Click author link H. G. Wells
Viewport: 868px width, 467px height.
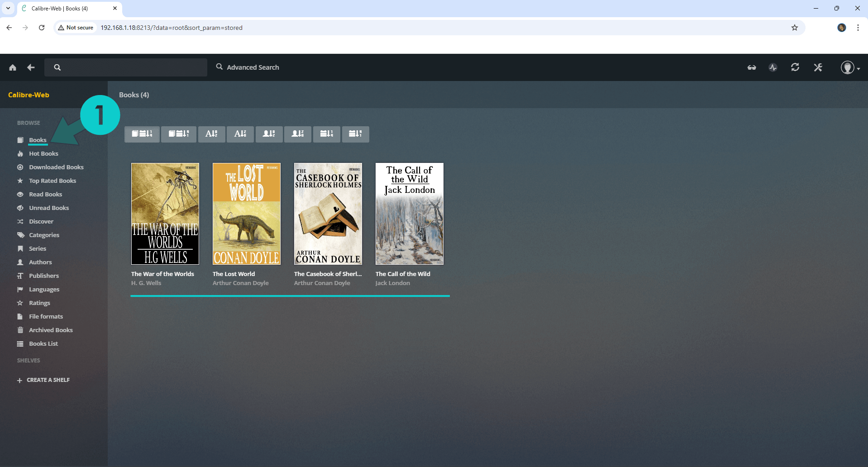[146, 283]
